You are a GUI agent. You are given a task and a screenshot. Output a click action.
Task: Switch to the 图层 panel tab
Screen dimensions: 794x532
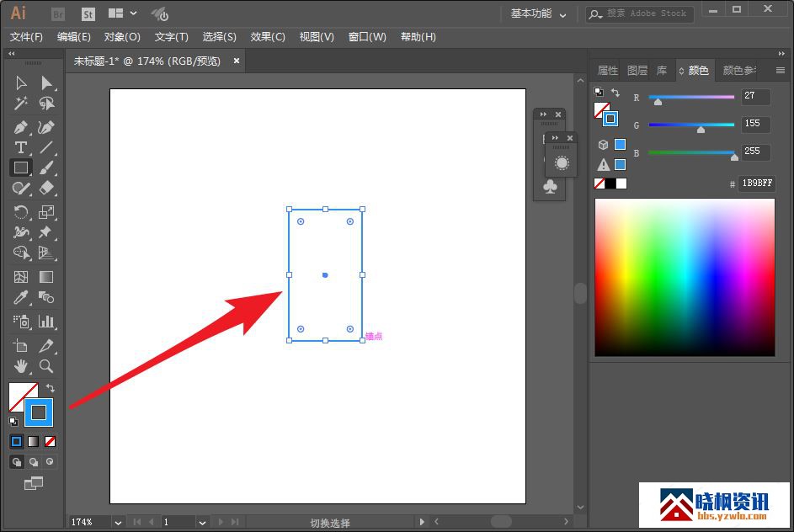click(x=637, y=71)
